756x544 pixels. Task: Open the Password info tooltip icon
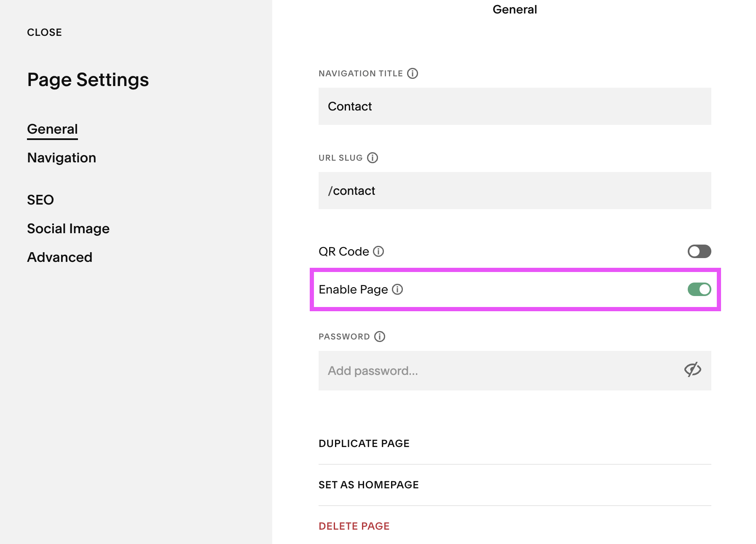pos(380,337)
